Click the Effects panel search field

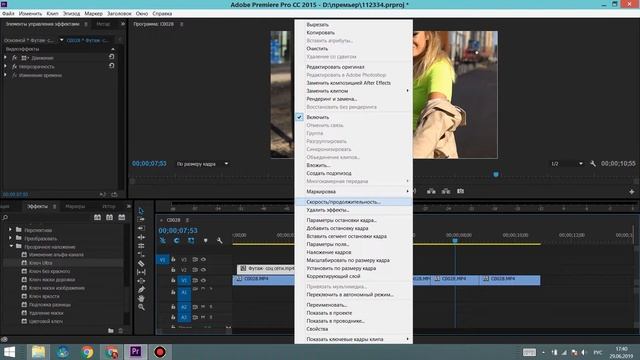(x=47, y=218)
